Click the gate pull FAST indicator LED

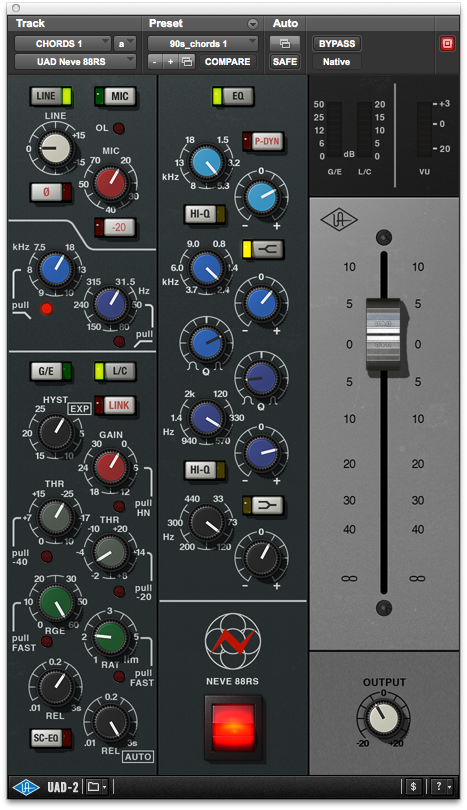pos(46,642)
